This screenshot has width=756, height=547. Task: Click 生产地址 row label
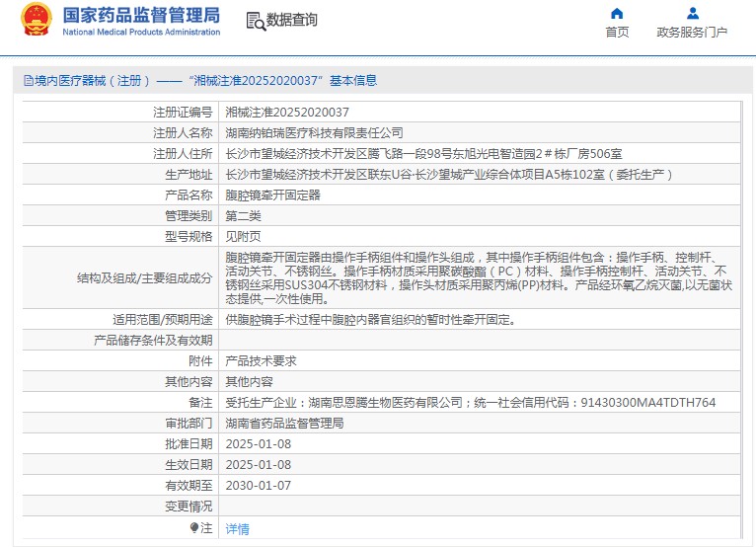189,175
